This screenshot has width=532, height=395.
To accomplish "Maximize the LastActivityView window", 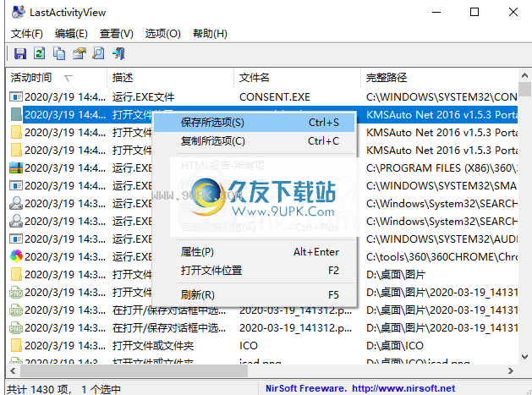I will click(474, 12).
